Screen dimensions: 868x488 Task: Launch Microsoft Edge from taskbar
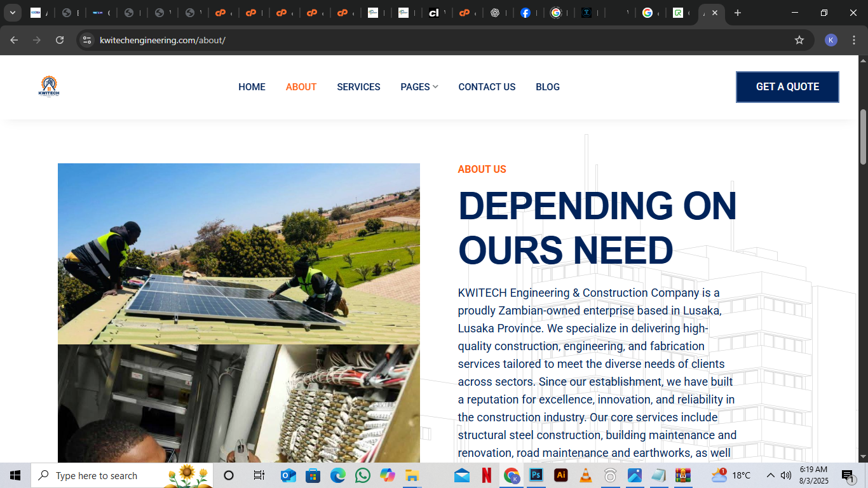pos(337,475)
